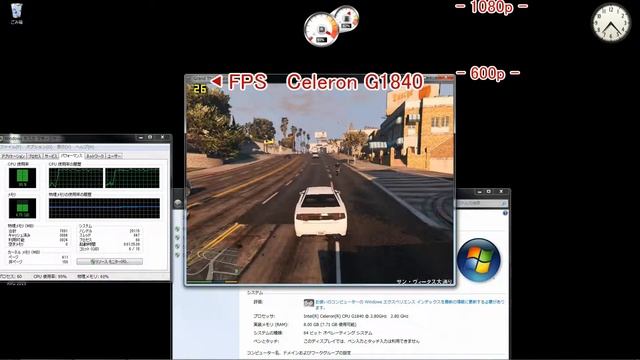Click the yellow FPS counter 26 in game

pos(200,89)
